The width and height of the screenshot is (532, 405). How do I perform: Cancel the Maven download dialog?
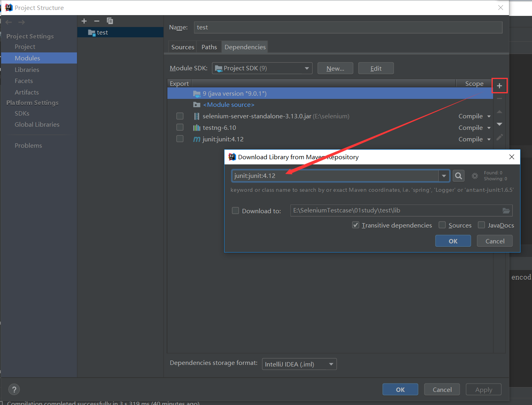(495, 241)
